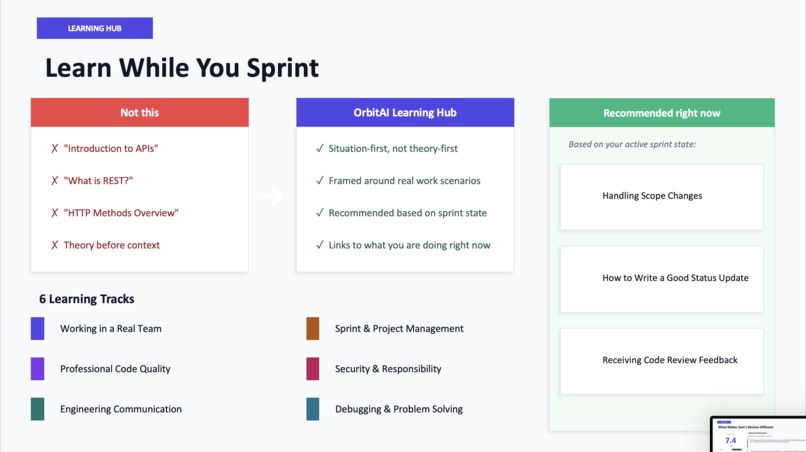
Task: Click the LEARNING HUB badge
Action: (x=95, y=28)
